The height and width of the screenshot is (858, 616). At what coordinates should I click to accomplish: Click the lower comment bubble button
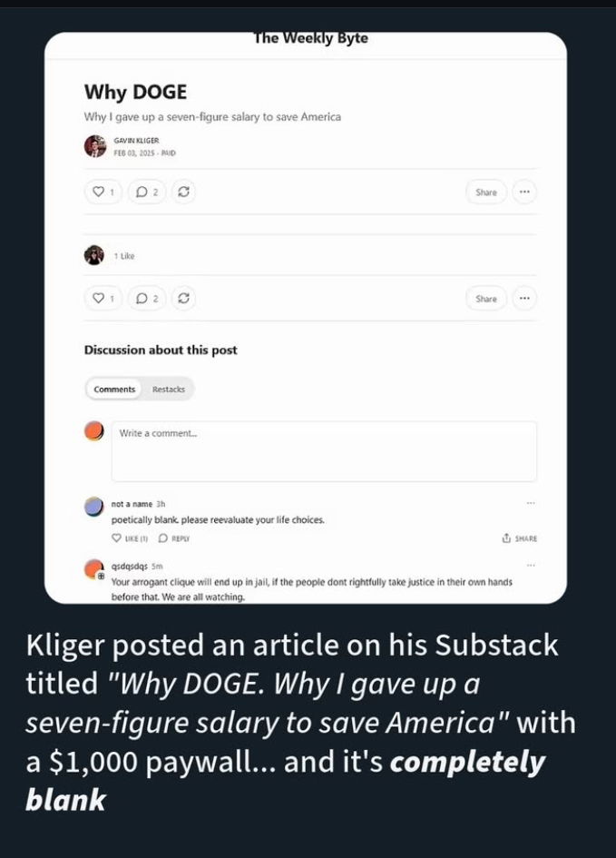click(145, 298)
